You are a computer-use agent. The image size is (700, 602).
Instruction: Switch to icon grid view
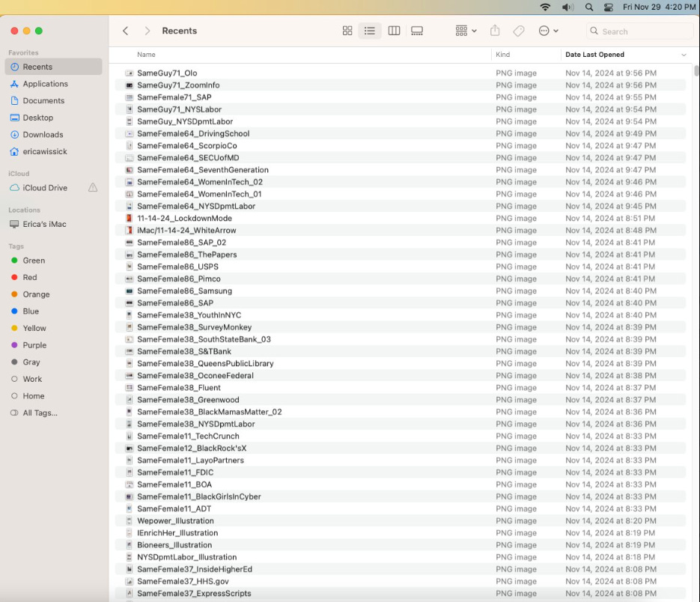[x=347, y=31]
